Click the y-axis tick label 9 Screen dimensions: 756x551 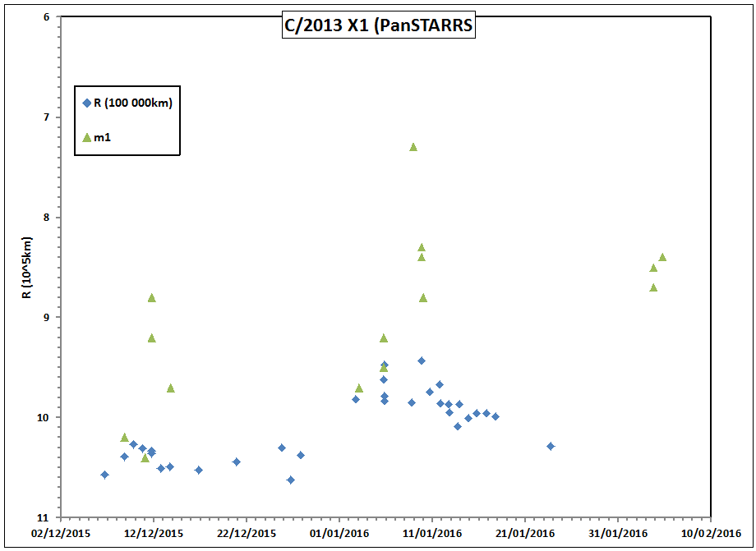tap(46, 318)
